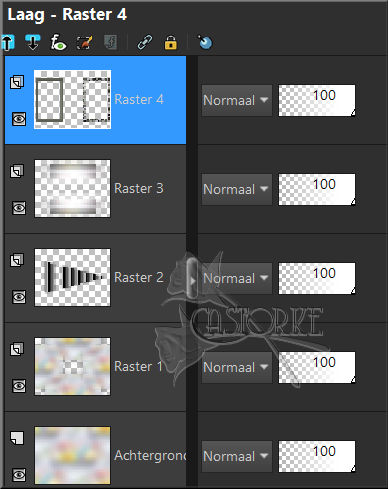Hide the Raster 4 layer

click(19, 119)
